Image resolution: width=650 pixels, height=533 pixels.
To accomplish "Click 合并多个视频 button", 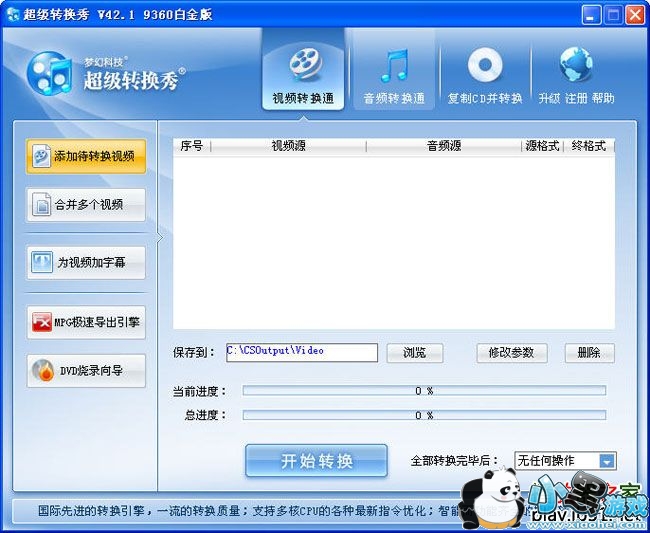I will [x=86, y=205].
